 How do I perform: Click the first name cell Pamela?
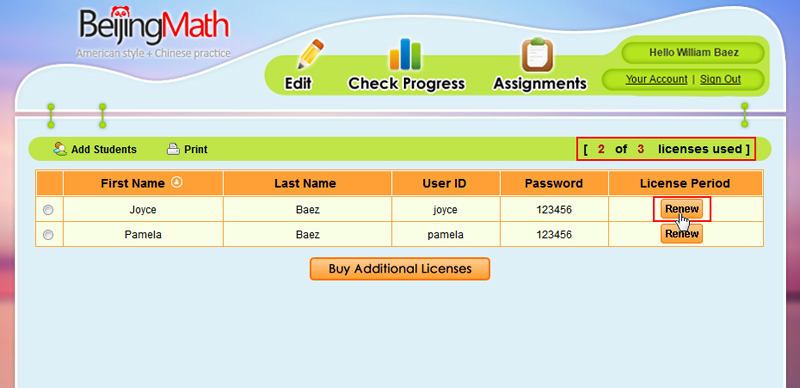tap(143, 235)
